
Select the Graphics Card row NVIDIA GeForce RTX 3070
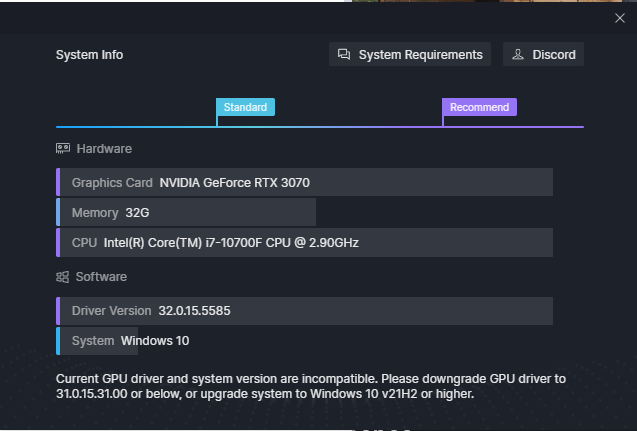(x=304, y=182)
